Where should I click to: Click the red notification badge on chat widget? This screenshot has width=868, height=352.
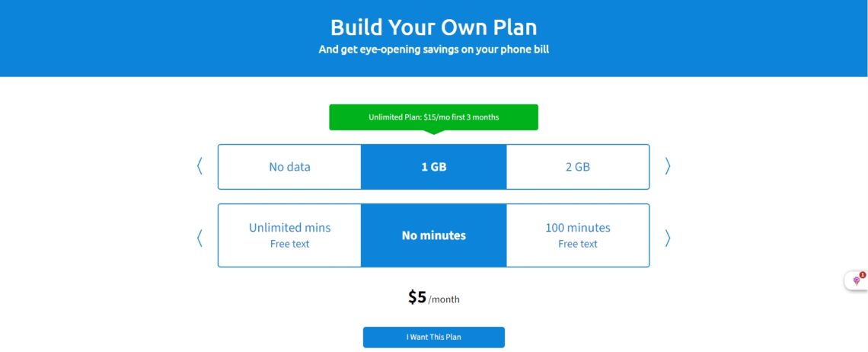tap(863, 275)
